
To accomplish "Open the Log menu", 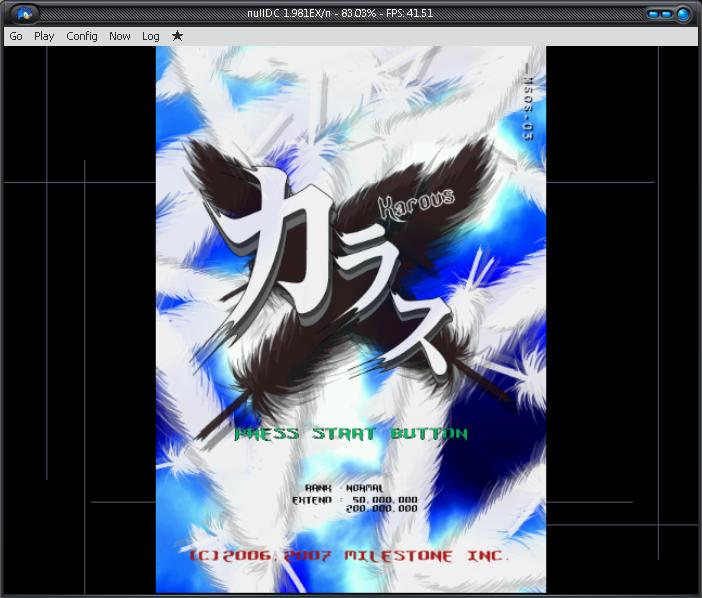I will 150,36.
